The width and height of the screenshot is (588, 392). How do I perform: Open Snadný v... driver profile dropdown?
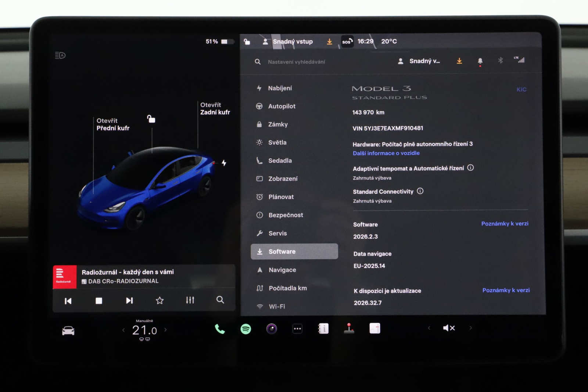coord(419,61)
